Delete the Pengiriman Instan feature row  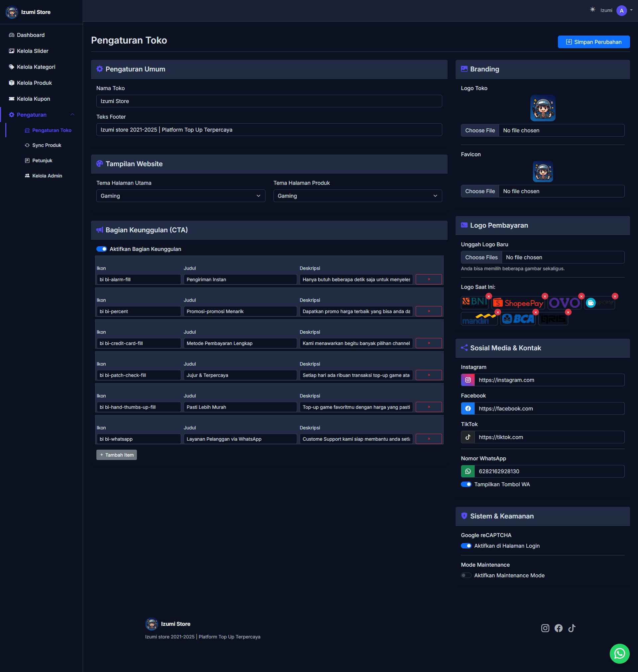click(x=429, y=279)
